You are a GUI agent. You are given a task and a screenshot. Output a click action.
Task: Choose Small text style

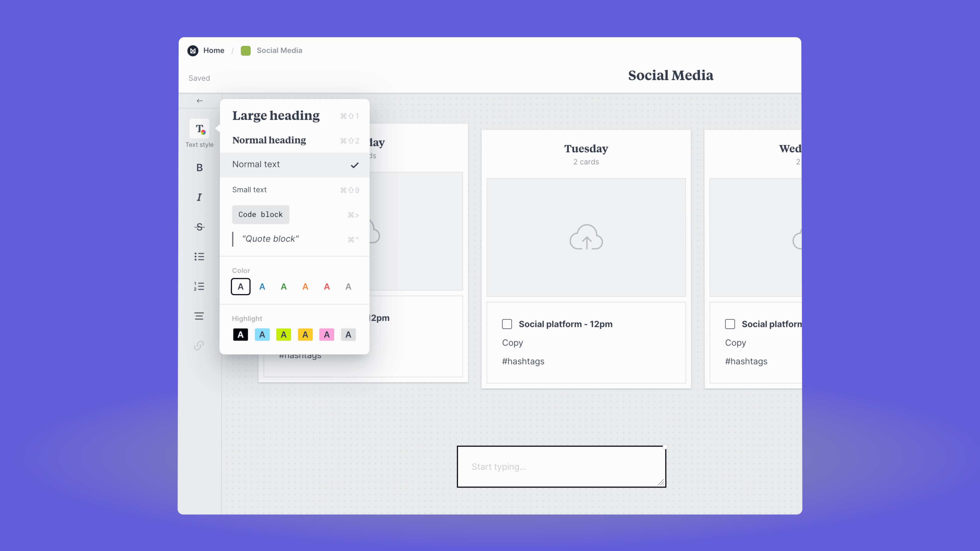[x=249, y=190]
